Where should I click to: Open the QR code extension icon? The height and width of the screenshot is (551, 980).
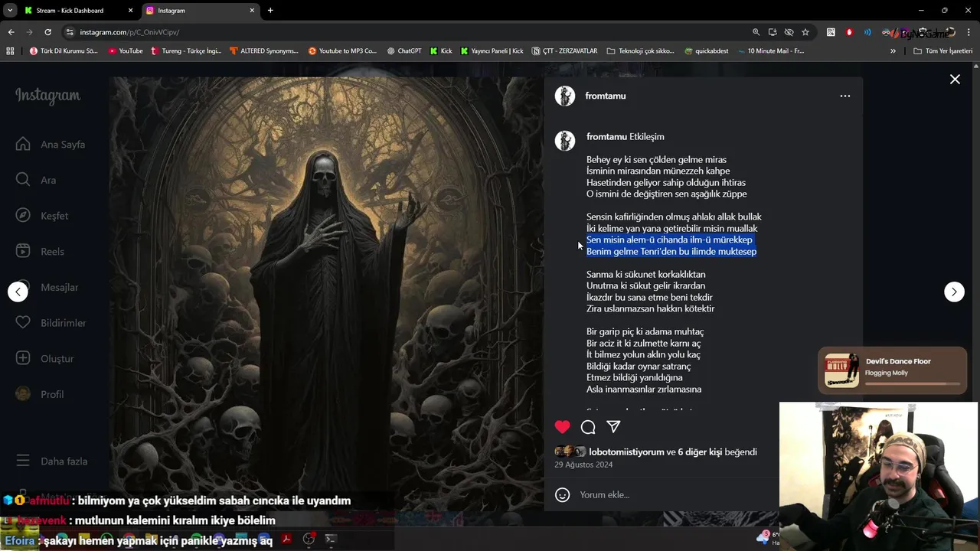[x=831, y=32]
